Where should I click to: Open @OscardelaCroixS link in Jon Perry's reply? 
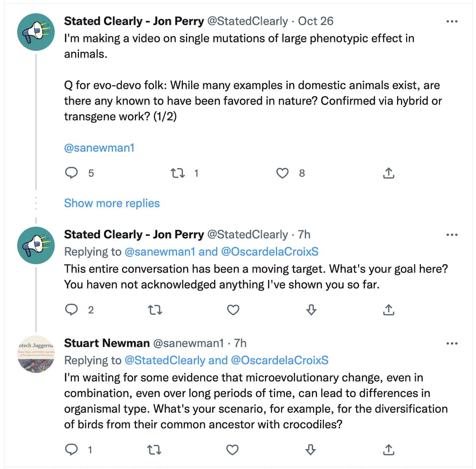[270, 252]
